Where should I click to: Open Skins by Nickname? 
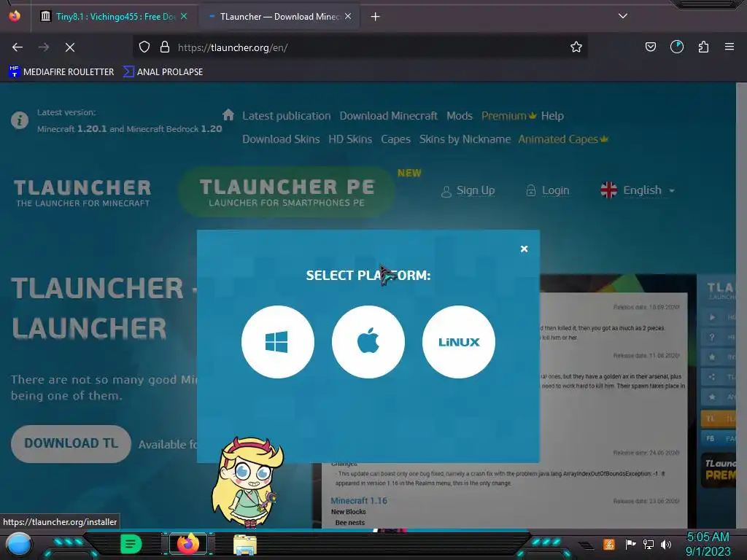tap(465, 139)
